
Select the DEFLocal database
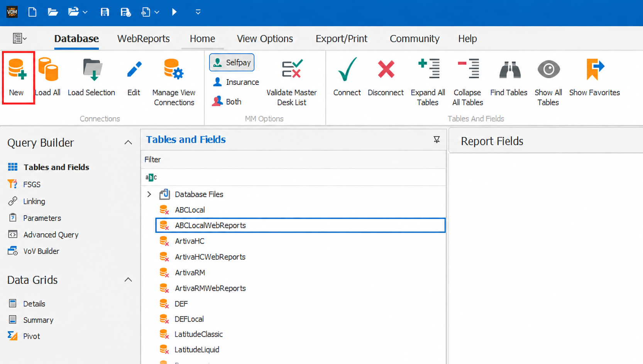click(x=189, y=319)
